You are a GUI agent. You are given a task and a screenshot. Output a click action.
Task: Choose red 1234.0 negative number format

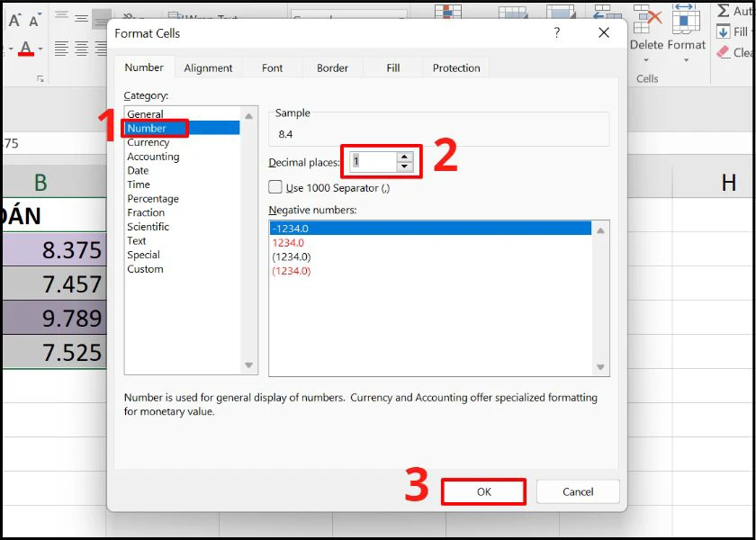click(430, 242)
